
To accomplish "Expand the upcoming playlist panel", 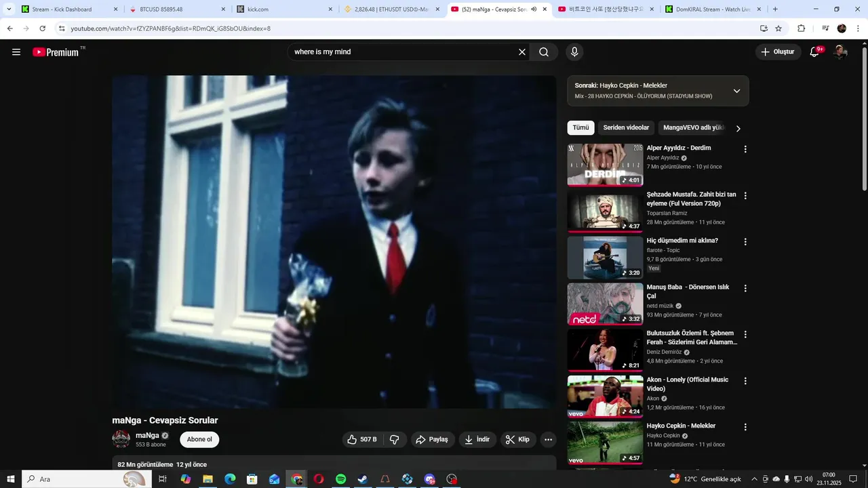I will [x=736, y=91].
